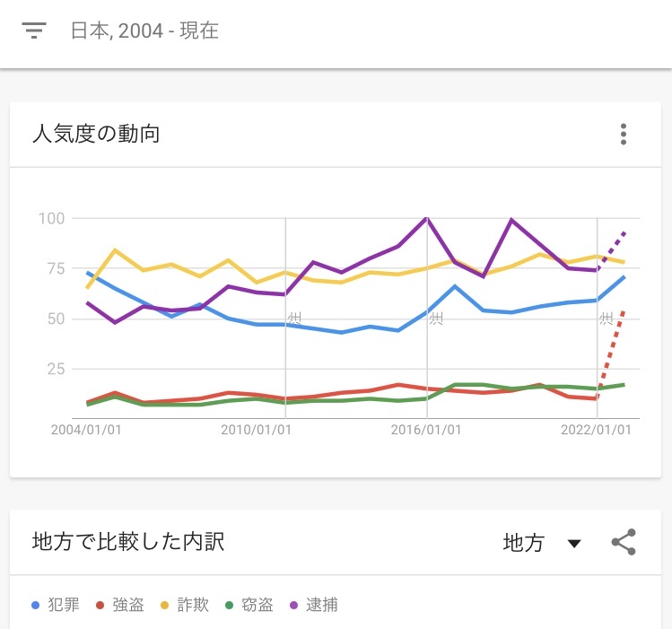
Task: Click the dotted red 強盗 forecast line
Action: (x=611, y=354)
